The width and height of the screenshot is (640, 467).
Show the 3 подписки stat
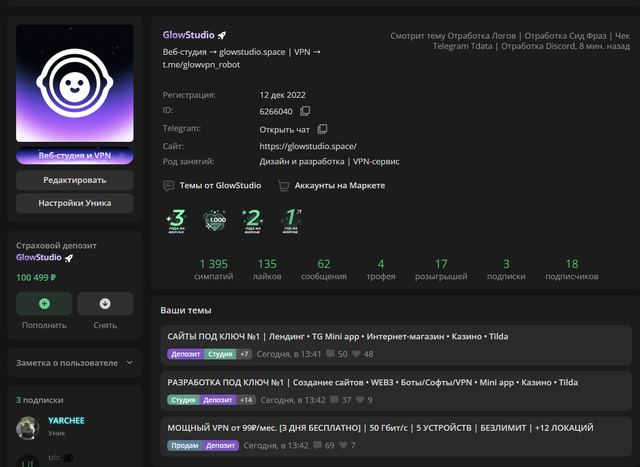pyautogui.click(x=506, y=269)
